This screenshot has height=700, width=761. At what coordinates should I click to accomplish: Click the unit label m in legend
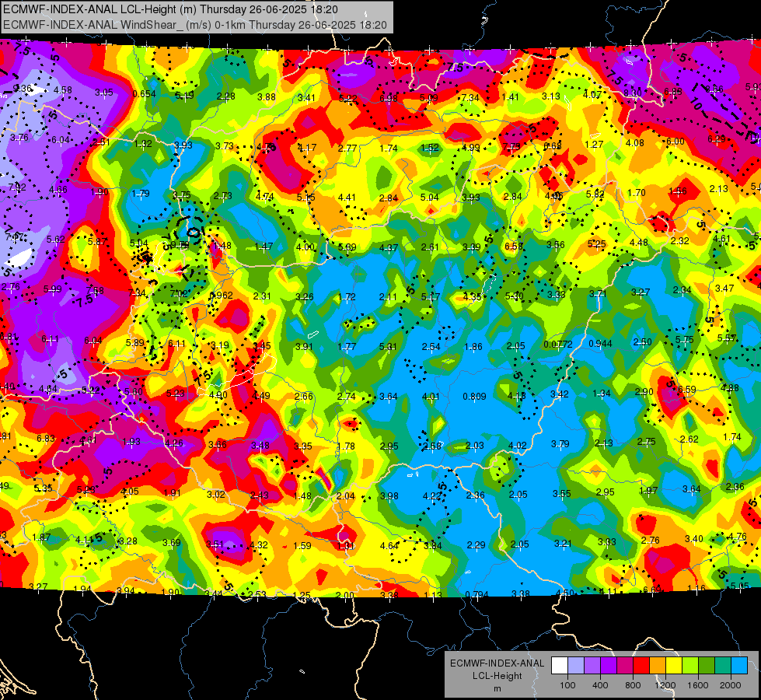[x=497, y=688]
